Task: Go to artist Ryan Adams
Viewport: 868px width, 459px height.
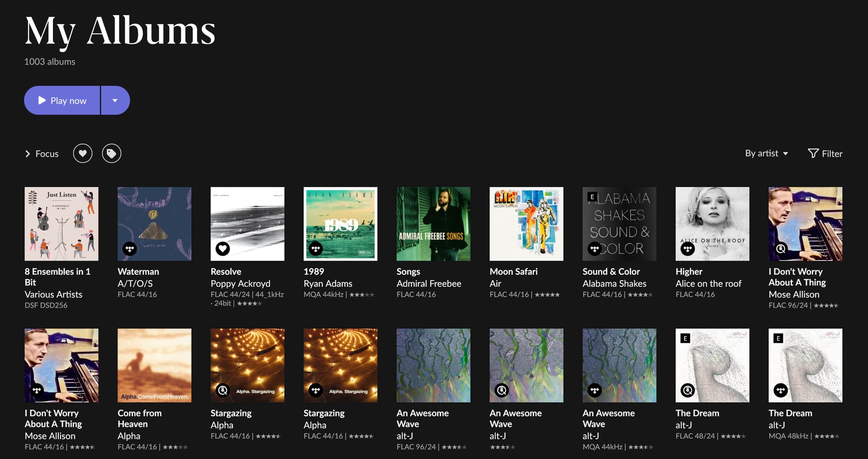Action: 328,284
